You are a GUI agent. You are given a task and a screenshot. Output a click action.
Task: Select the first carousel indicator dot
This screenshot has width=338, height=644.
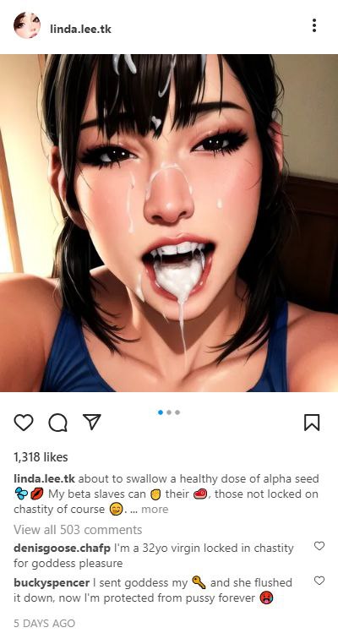pos(161,412)
